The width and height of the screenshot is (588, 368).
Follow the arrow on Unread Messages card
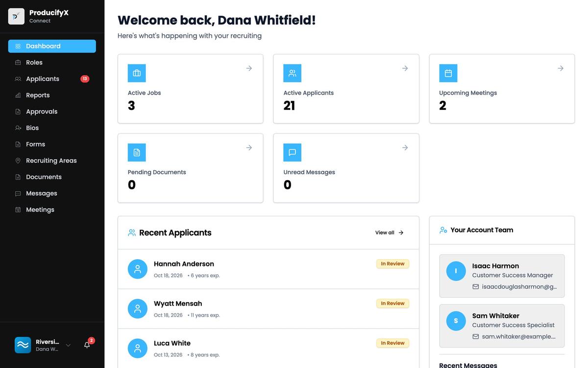point(405,148)
